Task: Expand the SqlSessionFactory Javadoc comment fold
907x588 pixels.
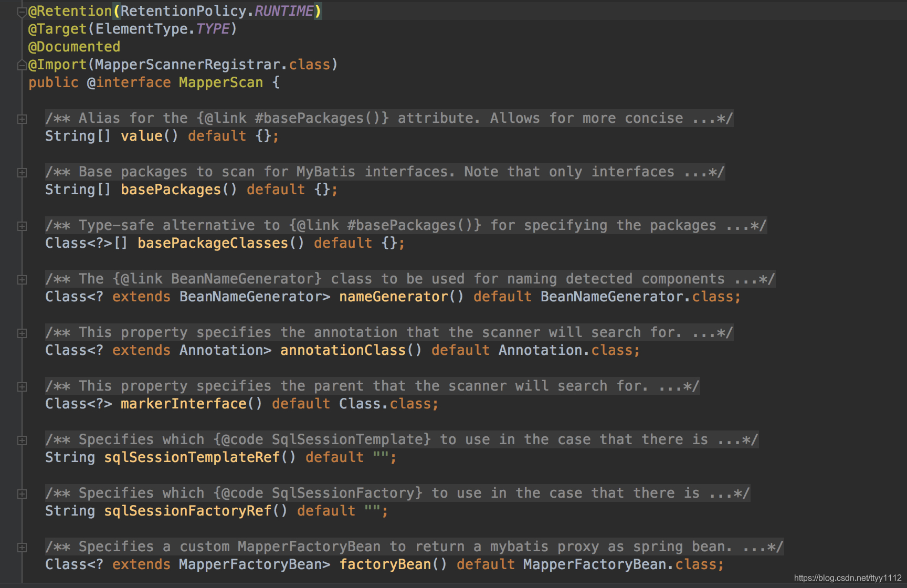Action: coord(22,494)
